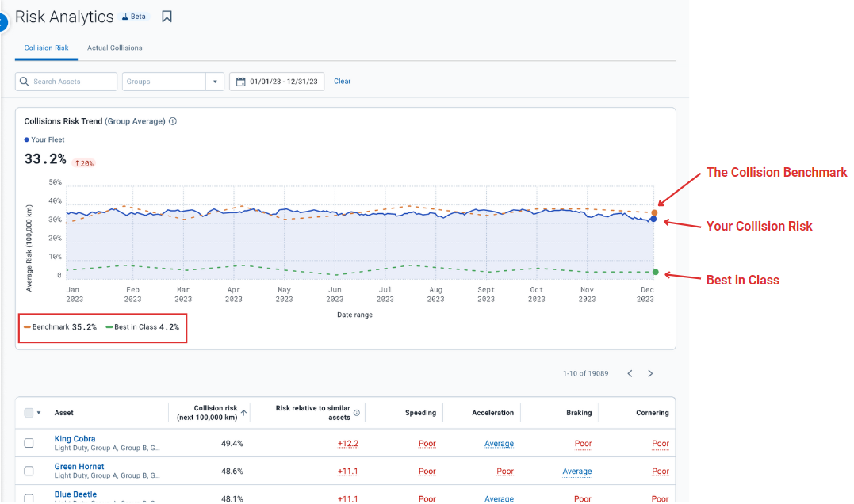Click the Clear link to reset filters
Viewport: 854px width, 504px height.
[x=342, y=81]
